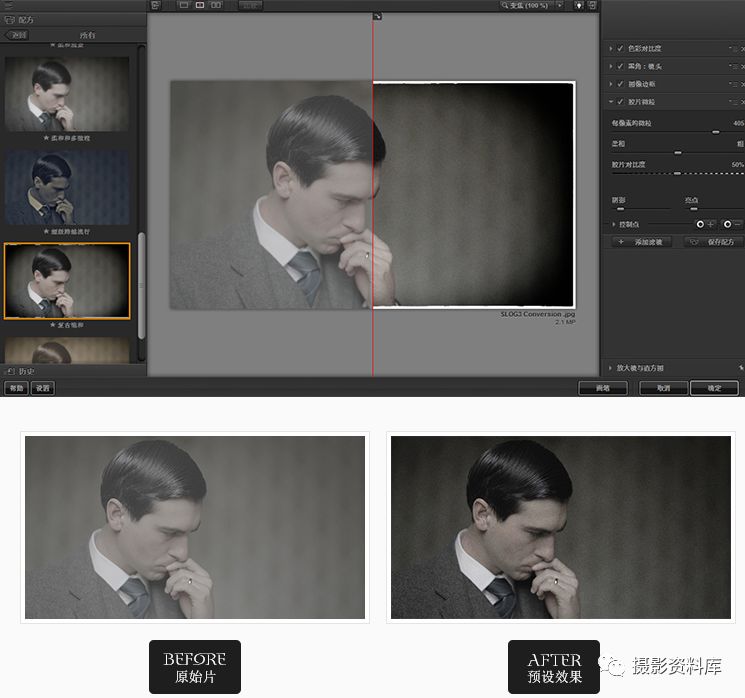Click the single image view icon
The height and width of the screenshot is (698, 745).
(x=183, y=5)
